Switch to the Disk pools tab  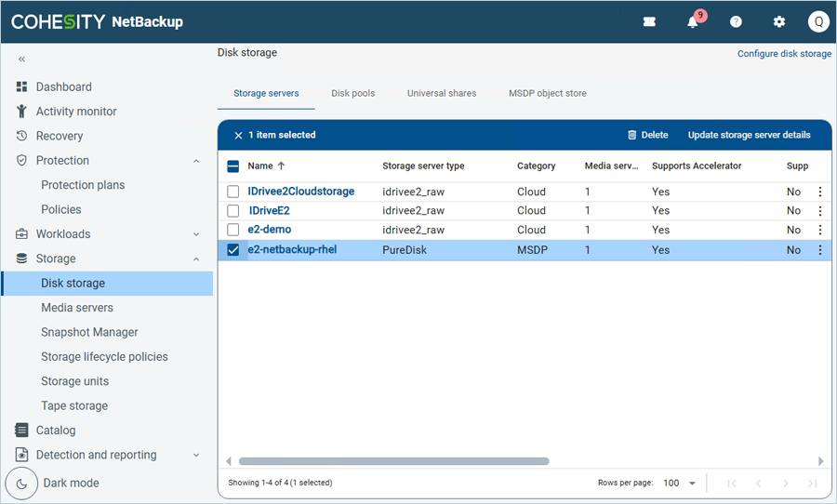coord(352,93)
